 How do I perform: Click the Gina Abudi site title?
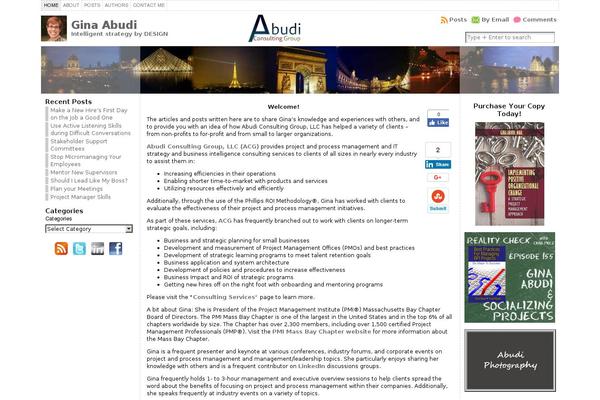[x=104, y=25]
